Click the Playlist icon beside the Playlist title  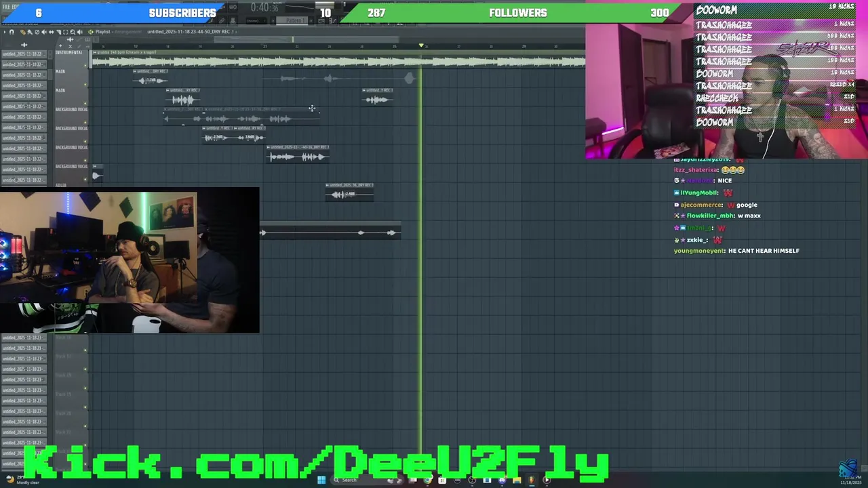91,32
